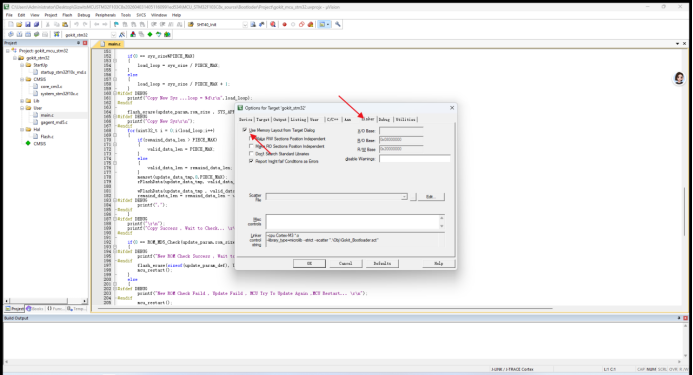Viewport: 693px width, 375px height.
Task: Click the New file toolbar icon
Action: 11,24
